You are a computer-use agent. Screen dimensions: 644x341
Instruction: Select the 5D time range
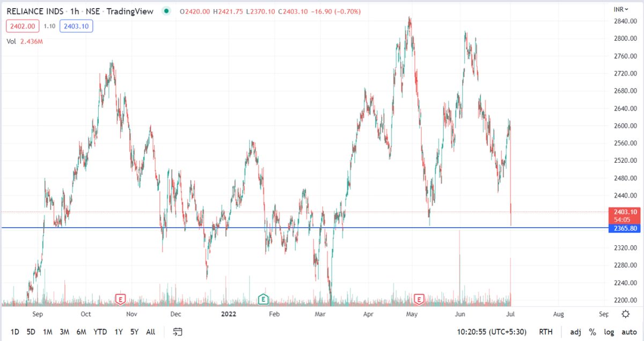pos(31,332)
